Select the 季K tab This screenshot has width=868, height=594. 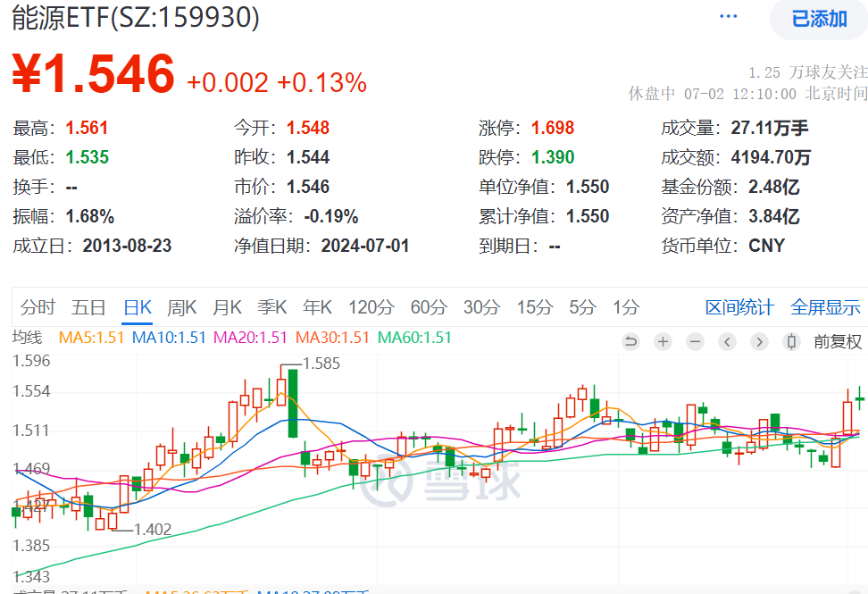click(x=271, y=306)
